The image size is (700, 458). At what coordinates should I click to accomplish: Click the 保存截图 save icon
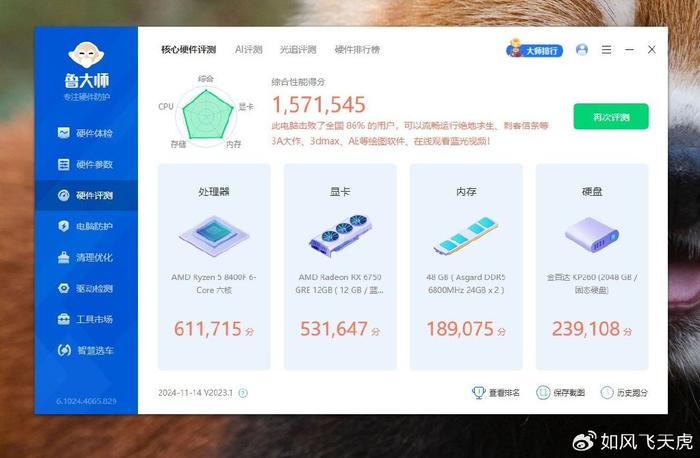tap(543, 392)
